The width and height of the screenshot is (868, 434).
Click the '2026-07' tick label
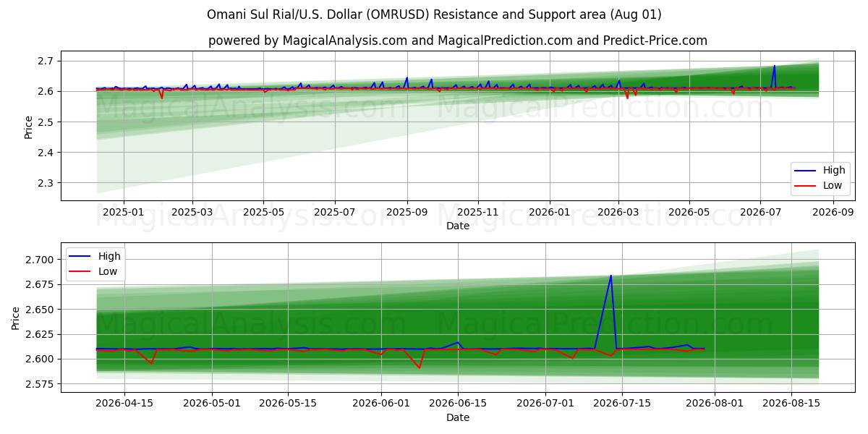point(760,212)
